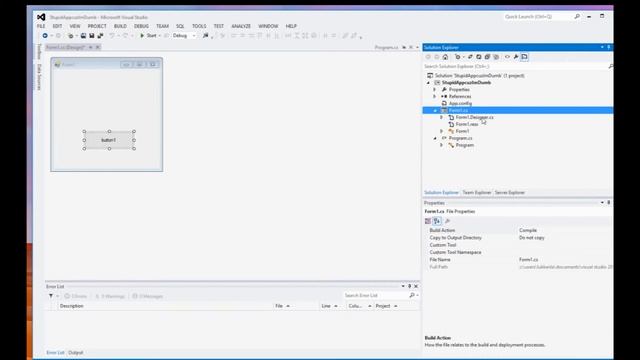Select button1 on the form designer
The width and height of the screenshot is (640, 360).
coord(109,140)
